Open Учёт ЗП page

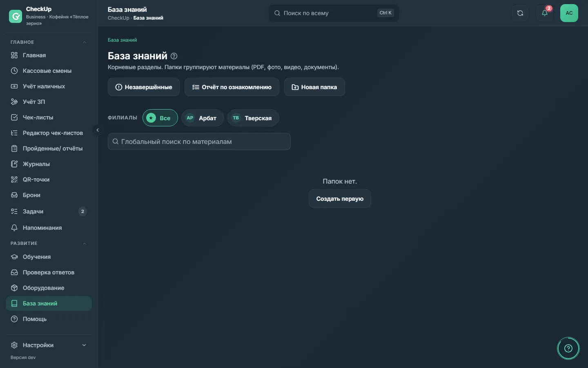tap(49, 102)
